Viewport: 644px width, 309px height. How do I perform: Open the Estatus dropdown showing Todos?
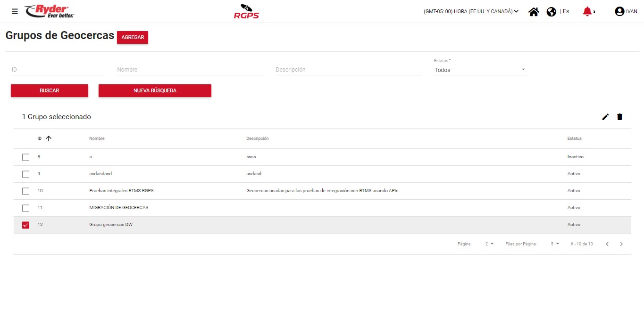tap(480, 70)
